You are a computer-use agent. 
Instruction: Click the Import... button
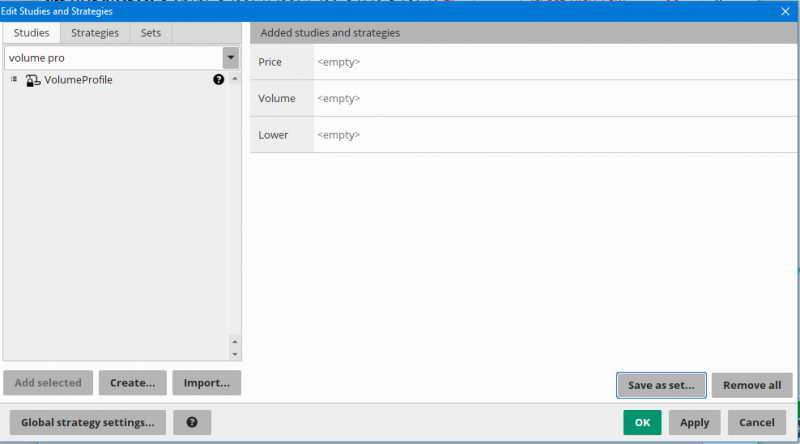pos(207,382)
